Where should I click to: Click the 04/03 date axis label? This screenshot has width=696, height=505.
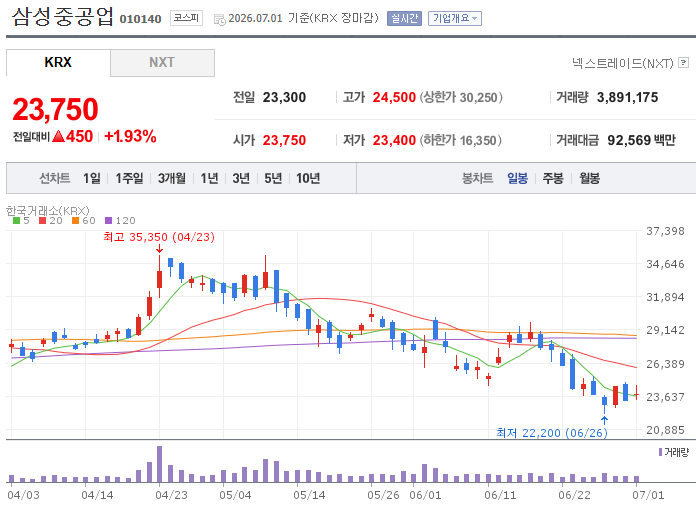click(x=24, y=495)
